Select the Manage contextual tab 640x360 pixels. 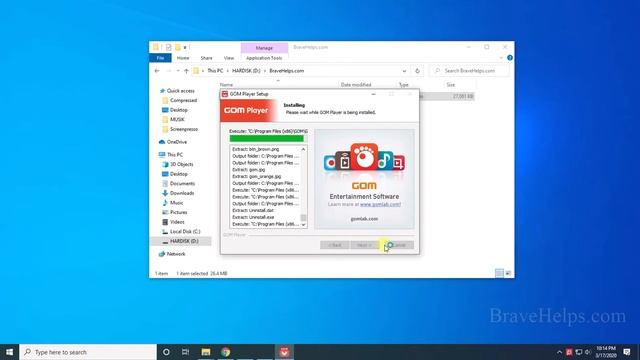click(x=264, y=48)
